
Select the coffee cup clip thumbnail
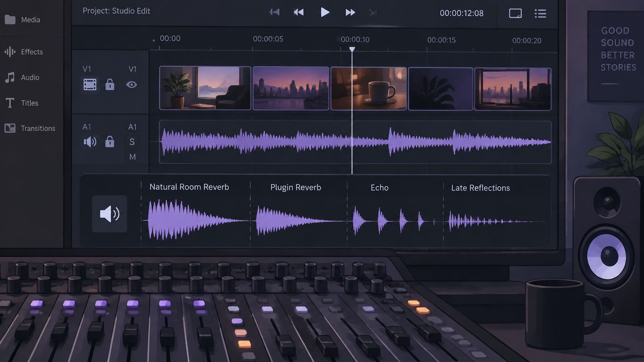coord(369,89)
